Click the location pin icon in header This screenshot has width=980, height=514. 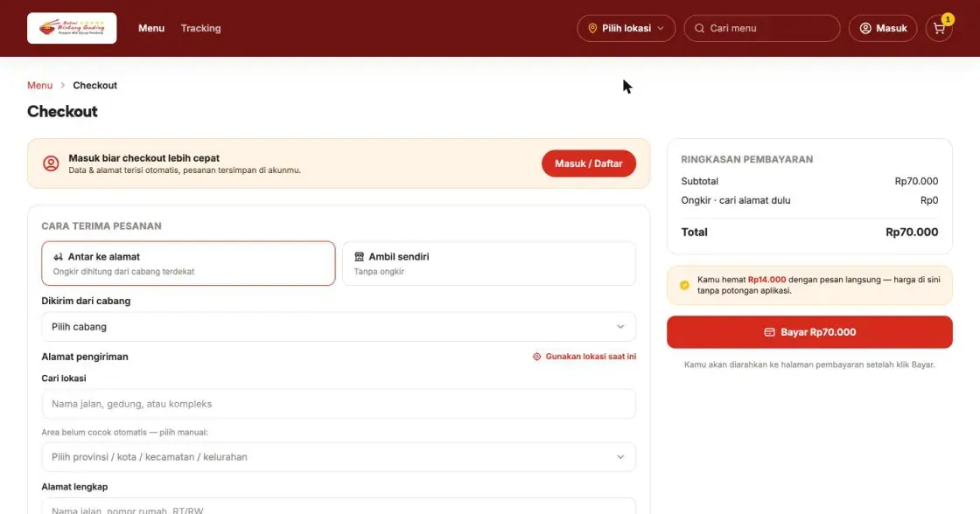pyautogui.click(x=592, y=28)
